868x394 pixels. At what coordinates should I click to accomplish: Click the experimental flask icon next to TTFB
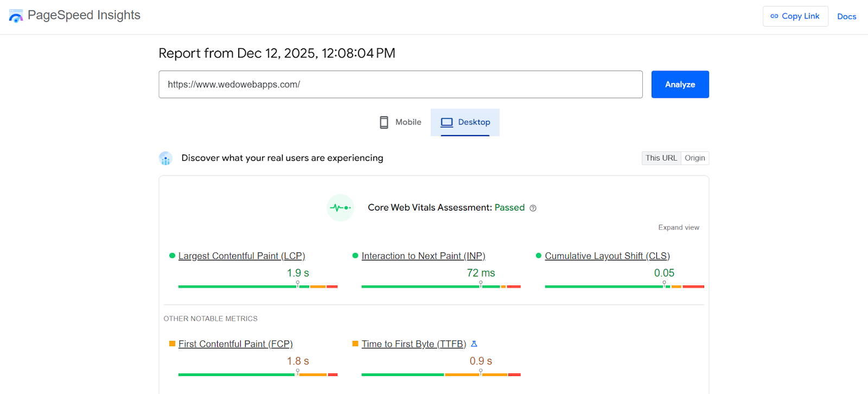point(475,343)
